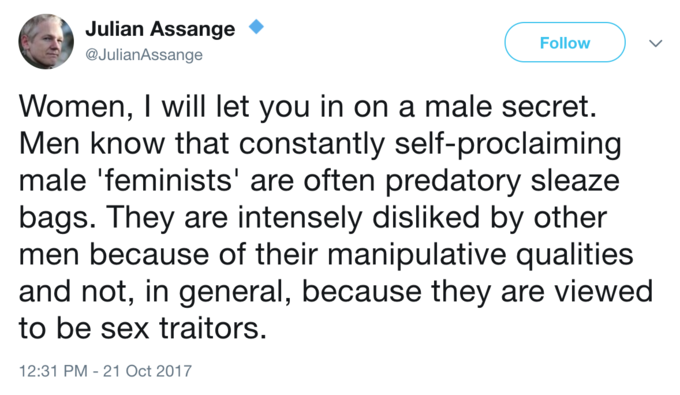Image resolution: width=680 pixels, height=395 pixels.
Task: Follow the @JulianAssange account
Action: 565,42
